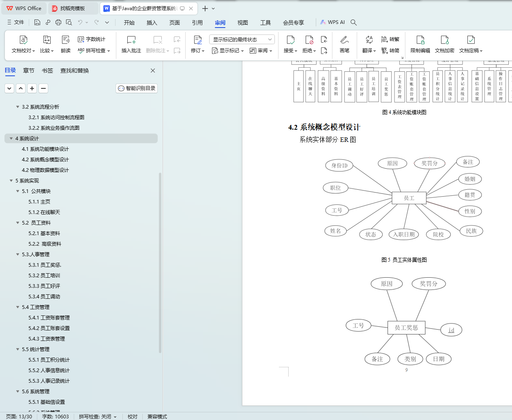The height and width of the screenshot is (420, 512).
Task: Encrypt the document via 文档加密
Action: click(x=445, y=44)
